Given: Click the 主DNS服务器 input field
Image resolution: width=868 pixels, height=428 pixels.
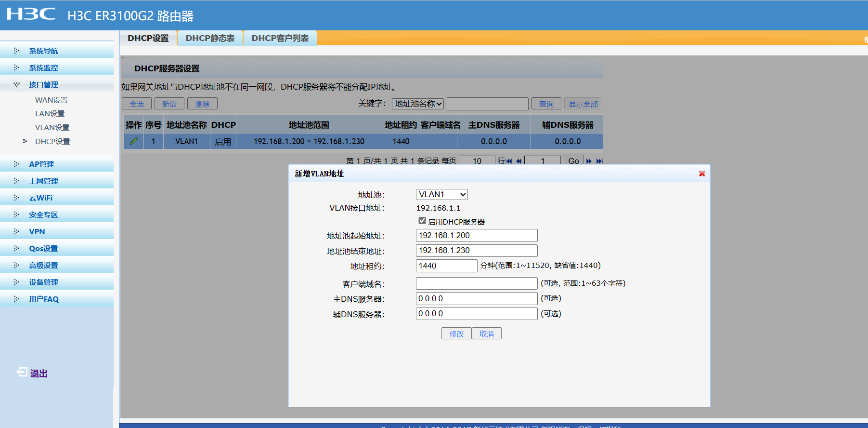Looking at the screenshot, I should (477, 299).
